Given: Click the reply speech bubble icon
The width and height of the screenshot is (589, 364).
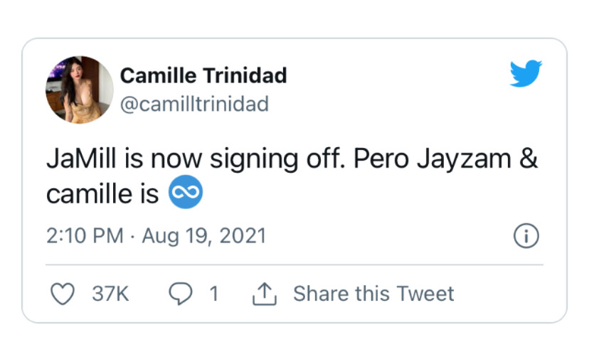Looking at the screenshot, I should (179, 294).
